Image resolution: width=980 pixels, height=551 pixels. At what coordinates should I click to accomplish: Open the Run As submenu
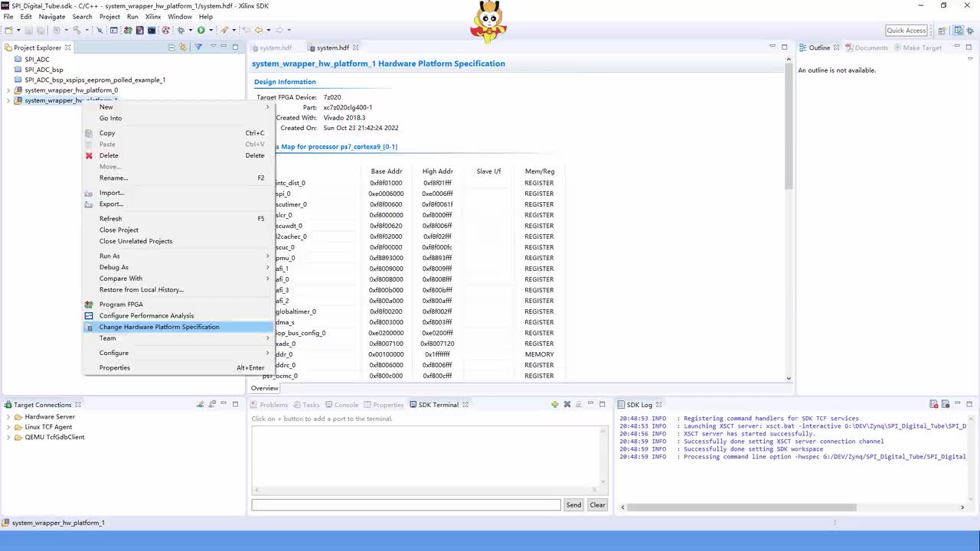[x=109, y=256]
